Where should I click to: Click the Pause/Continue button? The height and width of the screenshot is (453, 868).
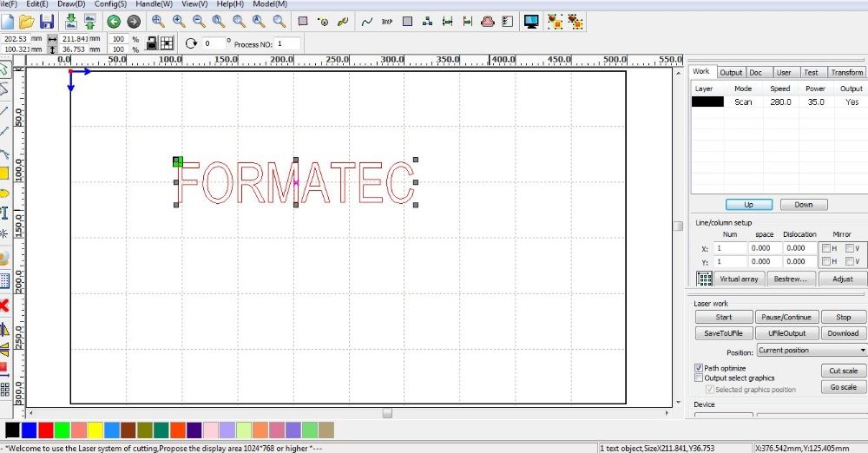point(786,318)
